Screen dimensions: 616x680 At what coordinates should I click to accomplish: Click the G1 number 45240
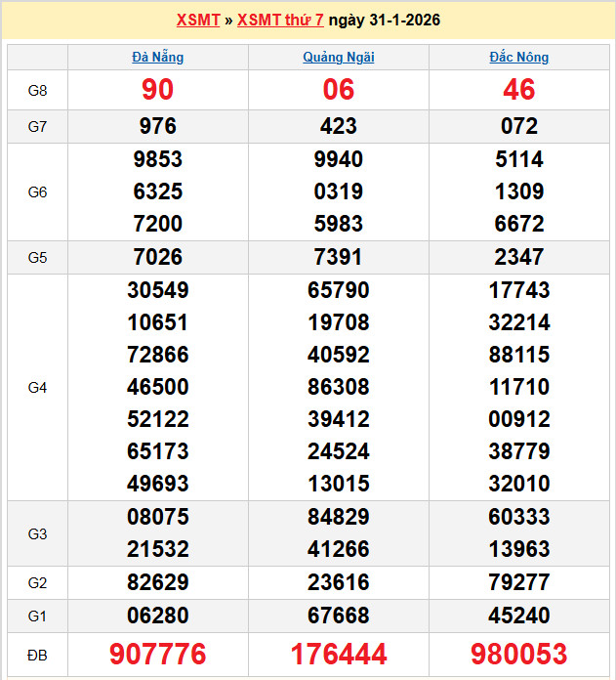(x=518, y=616)
